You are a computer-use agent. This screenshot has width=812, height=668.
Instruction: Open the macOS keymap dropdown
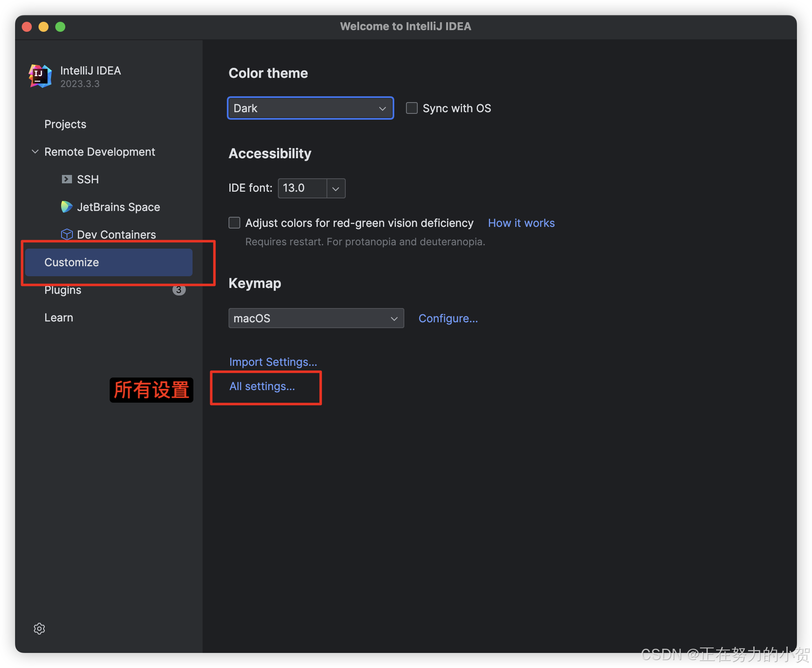tap(316, 319)
